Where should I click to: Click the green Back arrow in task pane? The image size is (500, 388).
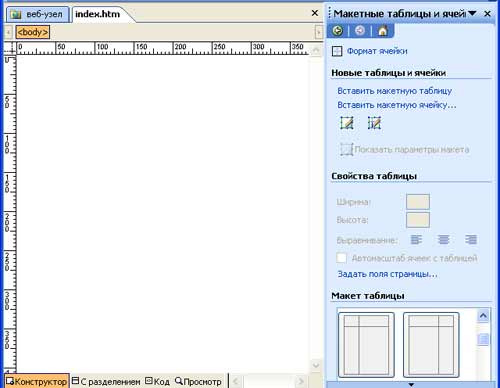pyautogui.click(x=338, y=31)
